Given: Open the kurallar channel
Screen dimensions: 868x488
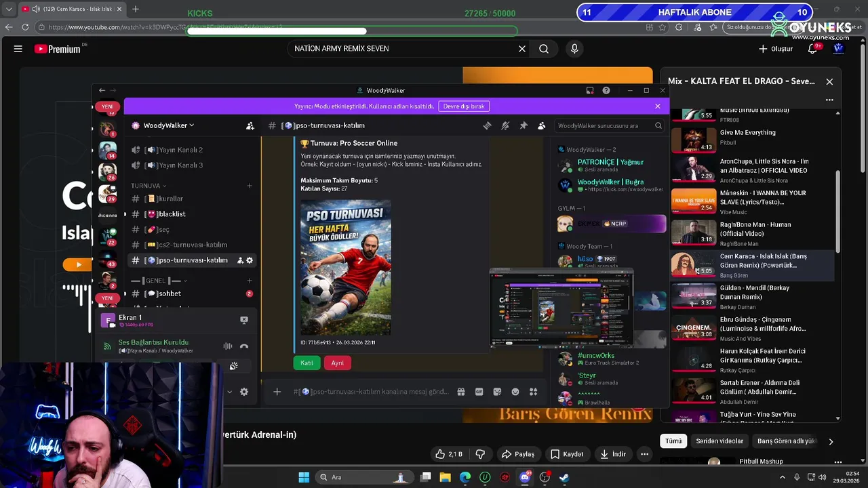Looking at the screenshot, I should 192,199.
